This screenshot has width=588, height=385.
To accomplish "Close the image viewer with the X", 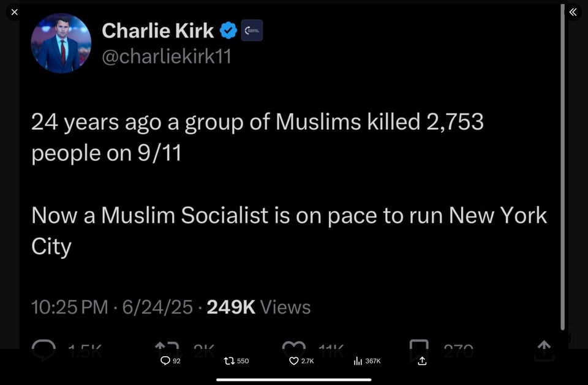I will pyautogui.click(x=15, y=12).
